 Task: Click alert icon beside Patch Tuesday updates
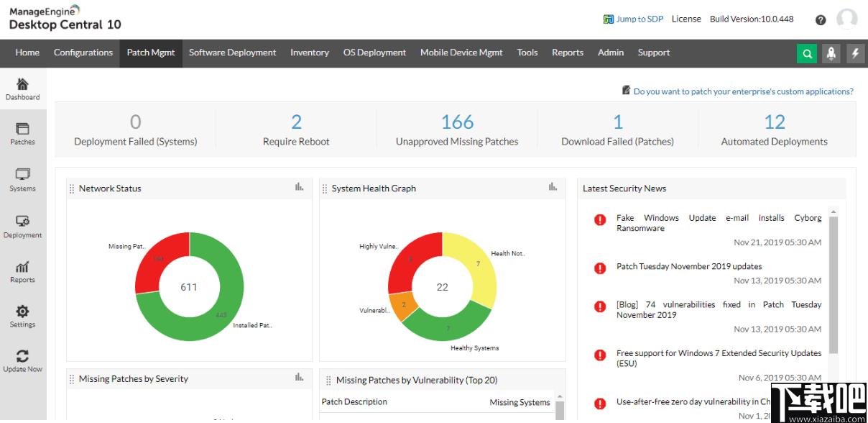(600, 268)
